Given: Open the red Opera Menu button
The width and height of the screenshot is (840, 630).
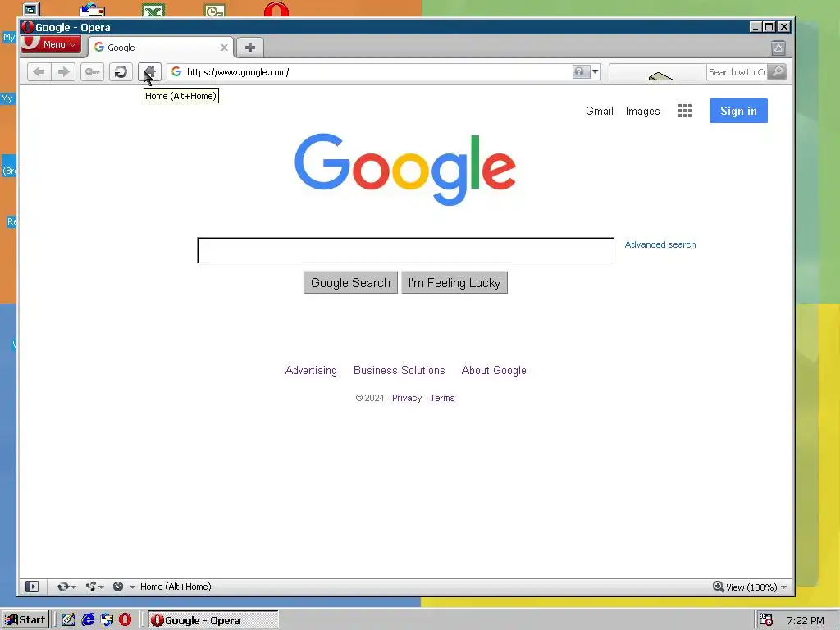Looking at the screenshot, I should point(50,44).
